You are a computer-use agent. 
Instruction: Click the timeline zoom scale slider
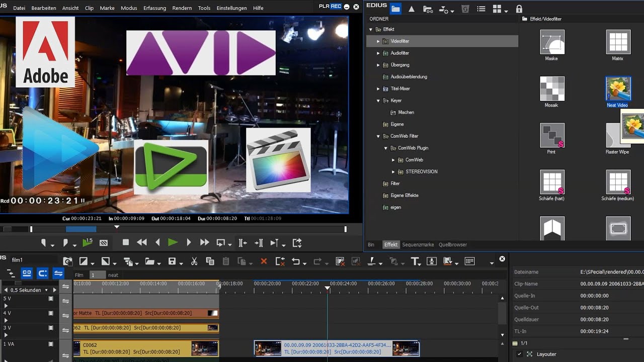[18, 284]
